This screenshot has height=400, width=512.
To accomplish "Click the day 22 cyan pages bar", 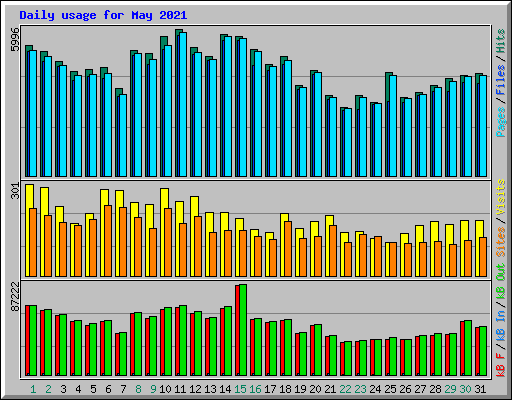I will 348,142.
